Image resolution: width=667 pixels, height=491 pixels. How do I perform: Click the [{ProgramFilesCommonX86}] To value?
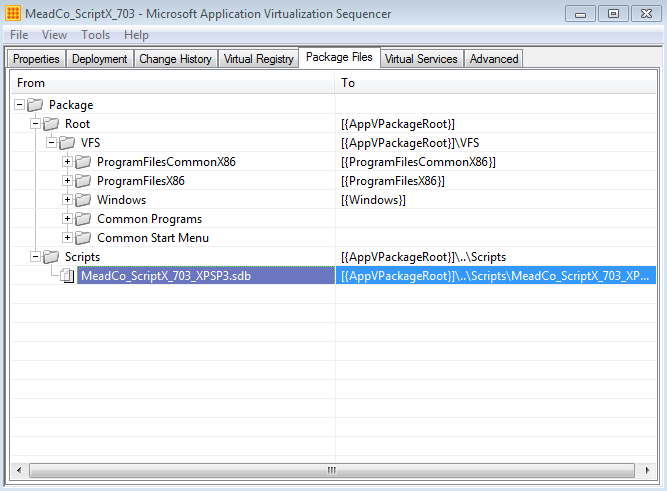pos(418,162)
